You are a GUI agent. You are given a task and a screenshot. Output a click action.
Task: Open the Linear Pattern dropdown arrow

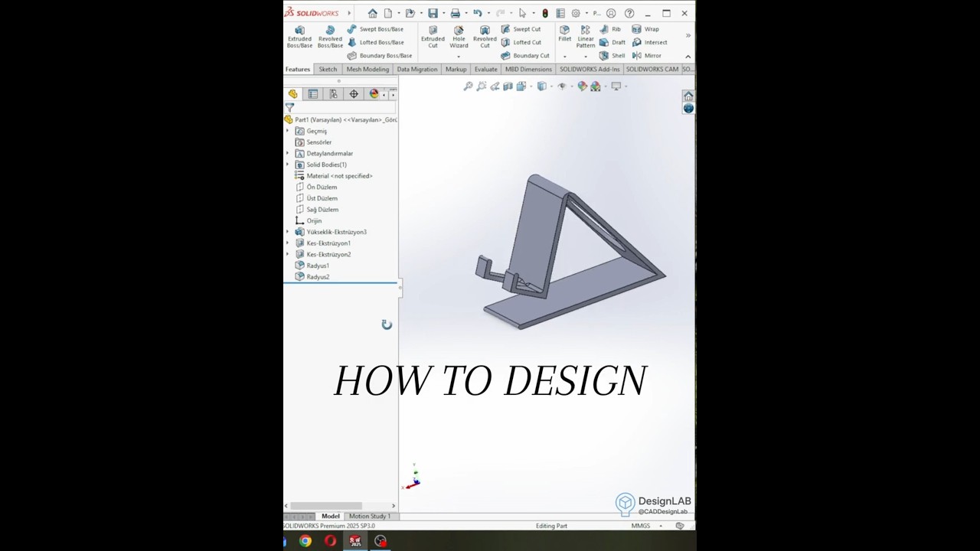pyautogui.click(x=586, y=56)
